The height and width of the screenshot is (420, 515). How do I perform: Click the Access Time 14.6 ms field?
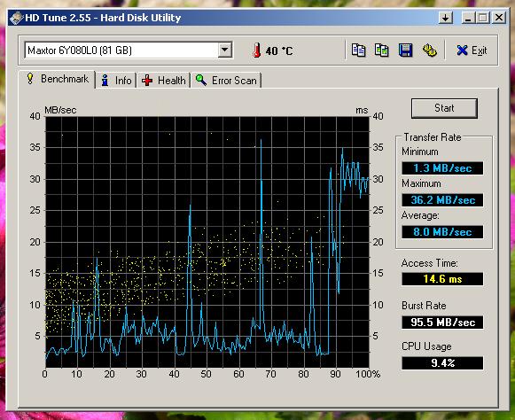click(x=442, y=279)
